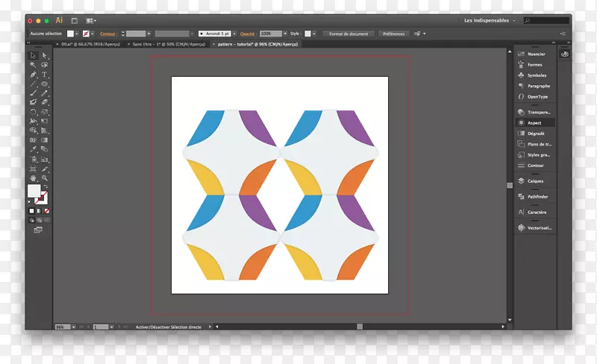This screenshot has height=364, width=597.
Task: Enable solid Color paint mode
Action: click(x=31, y=211)
